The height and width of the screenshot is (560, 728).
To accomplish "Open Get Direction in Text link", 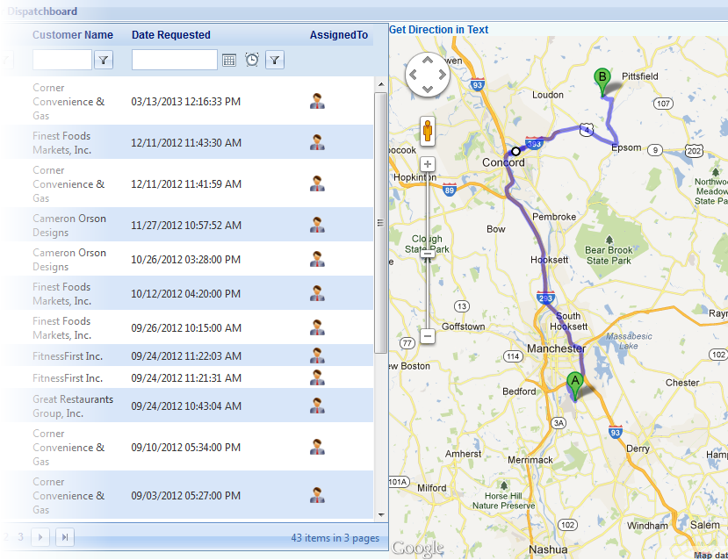I will tap(438, 30).
